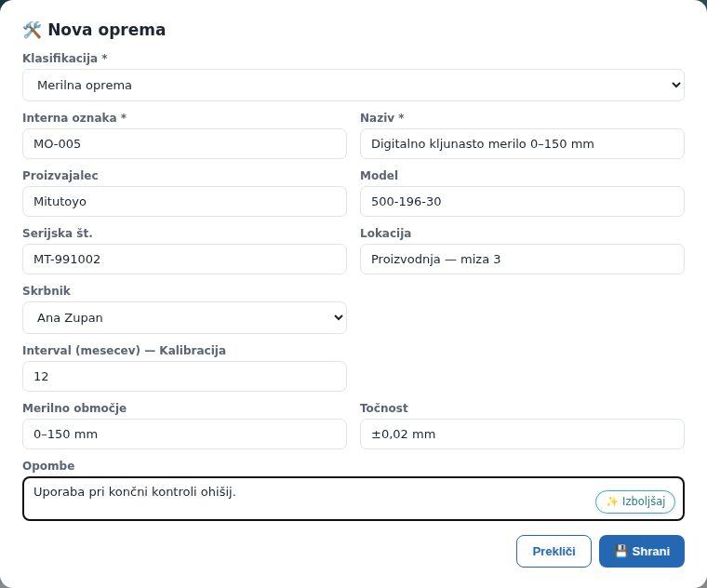Click the Naziv * label
This screenshot has height=588, width=707.
click(x=382, y=117)
